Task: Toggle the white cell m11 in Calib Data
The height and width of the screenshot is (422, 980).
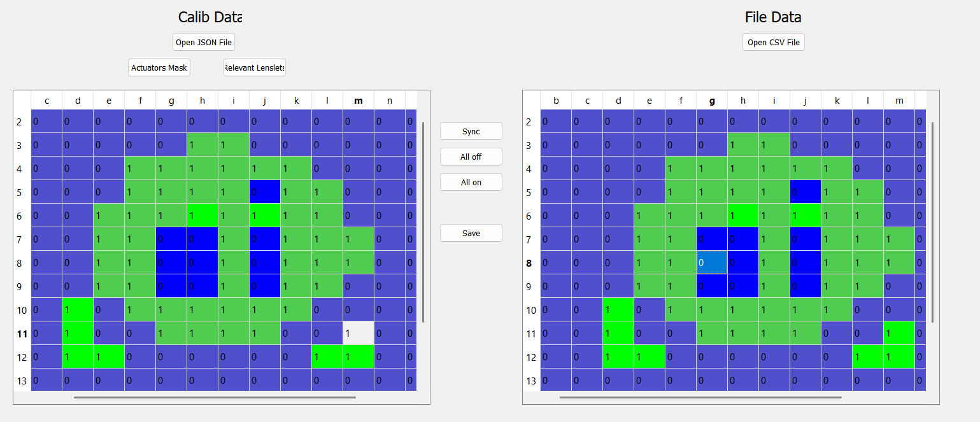Action: point(358,334)
